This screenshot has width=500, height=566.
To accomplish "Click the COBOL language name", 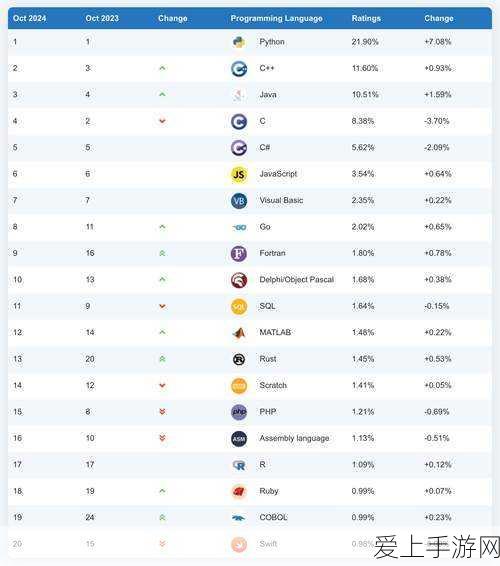I will pyautogui.click(x=273, y=517).
